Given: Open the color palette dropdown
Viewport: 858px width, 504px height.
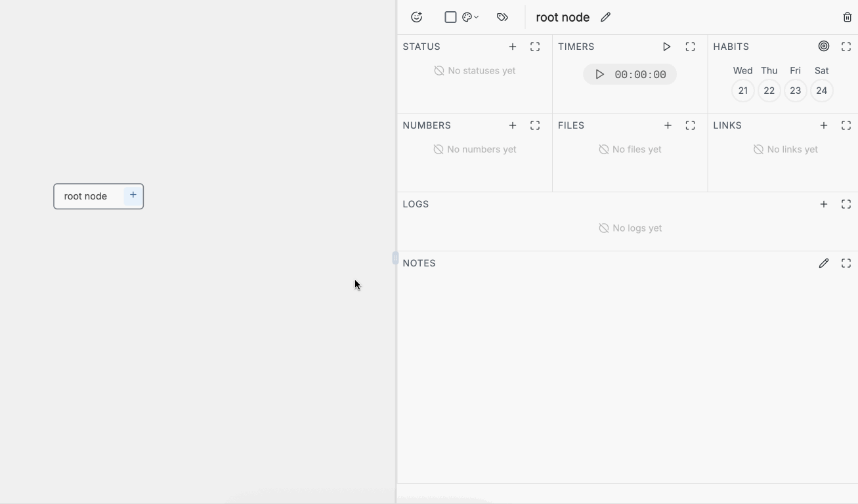Looking at the screenshot, I should click(x=470, y=17).
